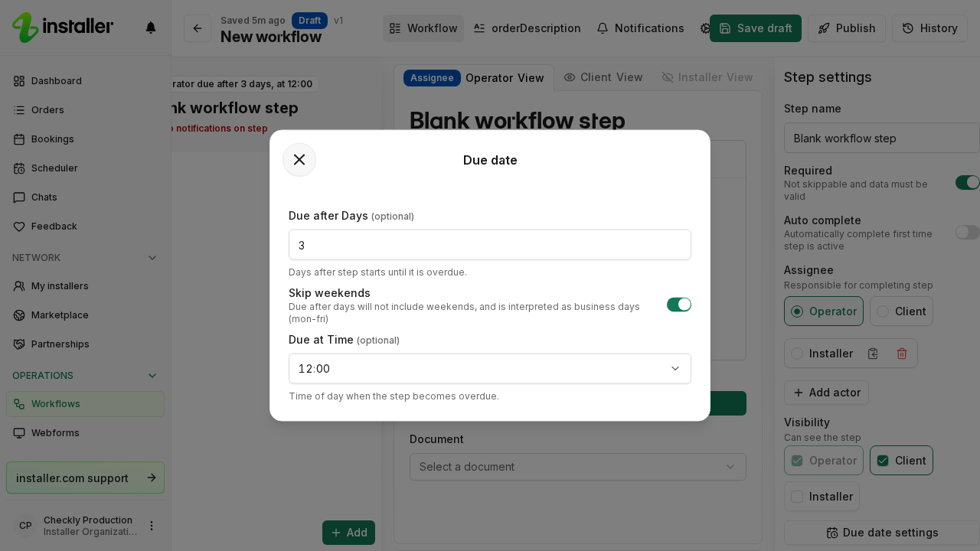
Task: Open the Due at Time dropdown
Action: [x=490, y=369]
